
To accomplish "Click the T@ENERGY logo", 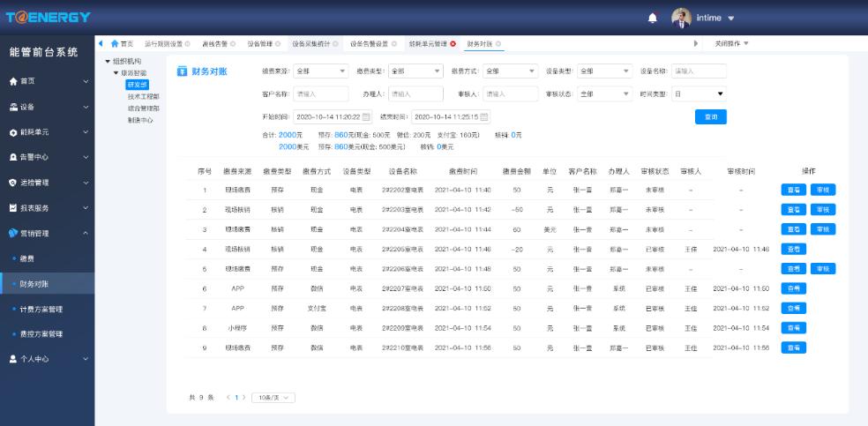I will (48, 17).
